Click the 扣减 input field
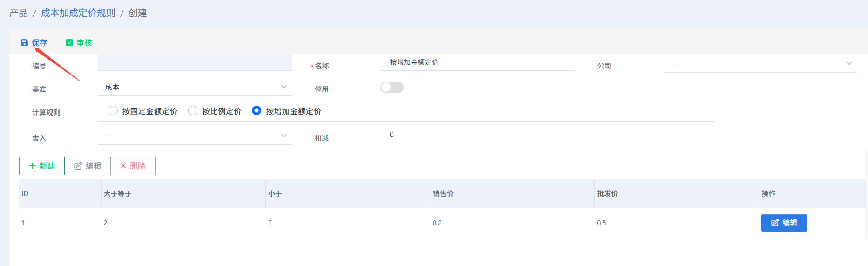The height and width of the screenshot is (266, 868). point(477,135)
